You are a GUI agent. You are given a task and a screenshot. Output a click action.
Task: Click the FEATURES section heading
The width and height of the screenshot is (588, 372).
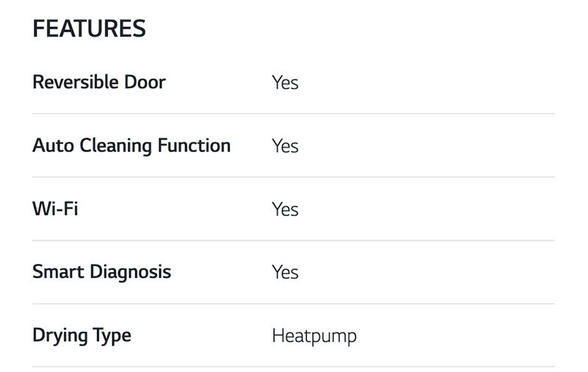click(89, 29)
